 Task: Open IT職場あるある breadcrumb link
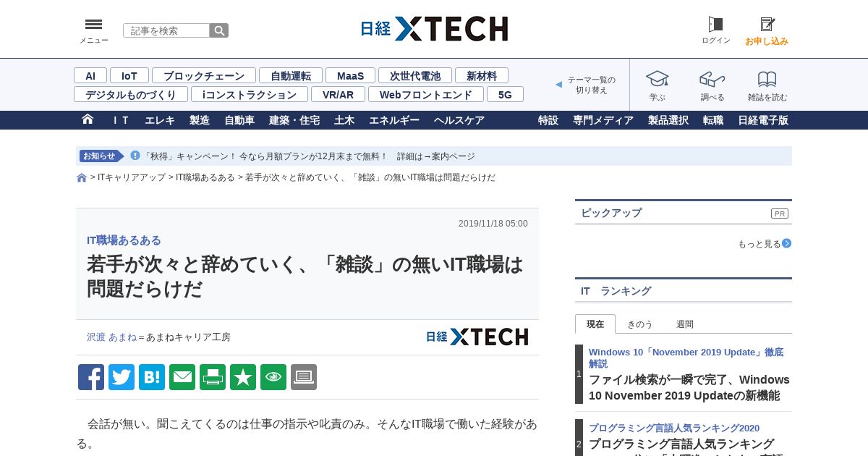point(205,177)
